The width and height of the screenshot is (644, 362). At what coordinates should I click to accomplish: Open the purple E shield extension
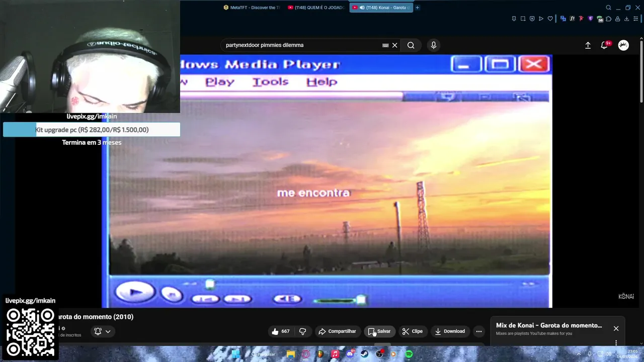(x=590, y=19)
